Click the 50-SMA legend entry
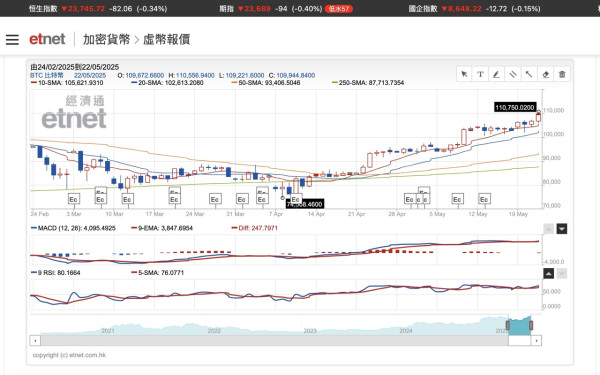600x375 pixels. pos(266,83)
